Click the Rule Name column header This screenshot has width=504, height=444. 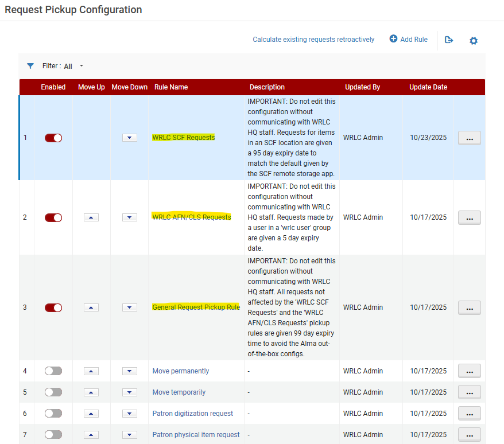click(171, 87)
